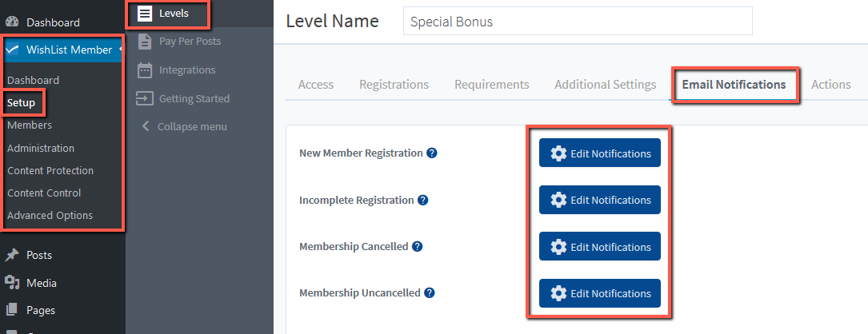Viewport: 868px width, 334px height.
Task: Click the Getting Started arrow icon
Action: 145,98
